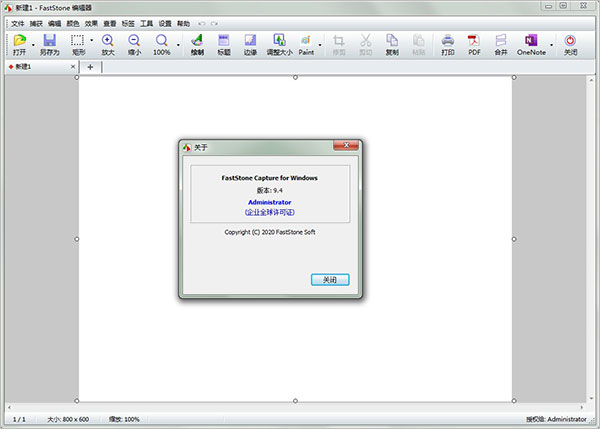The height and width of the screenshot is (429, 600).
Task: Open the 效果 (Effects) menu
Action: (x=91, y=24)
